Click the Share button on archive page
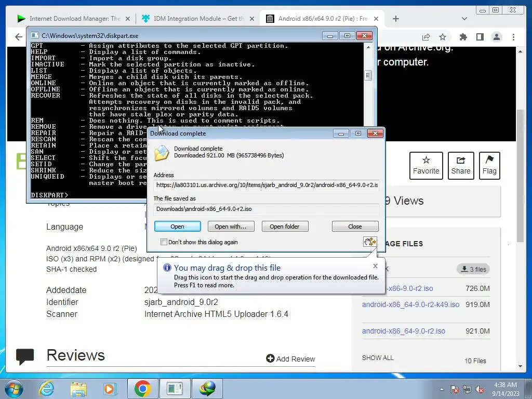Image resolution: width=532 pixels, height=399 pixels. pos(461,166)
